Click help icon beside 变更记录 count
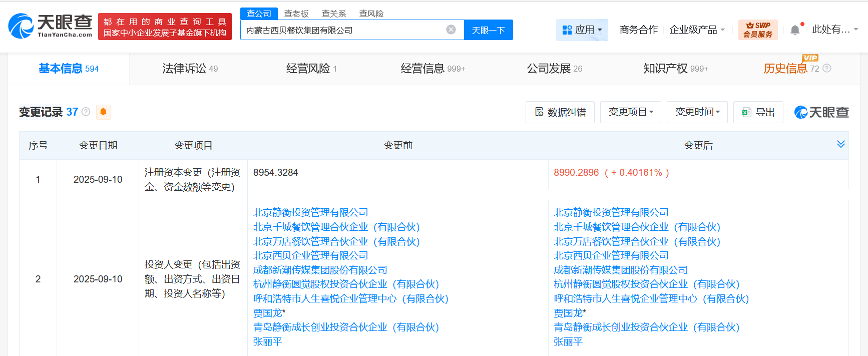 (x=86, y=112)
